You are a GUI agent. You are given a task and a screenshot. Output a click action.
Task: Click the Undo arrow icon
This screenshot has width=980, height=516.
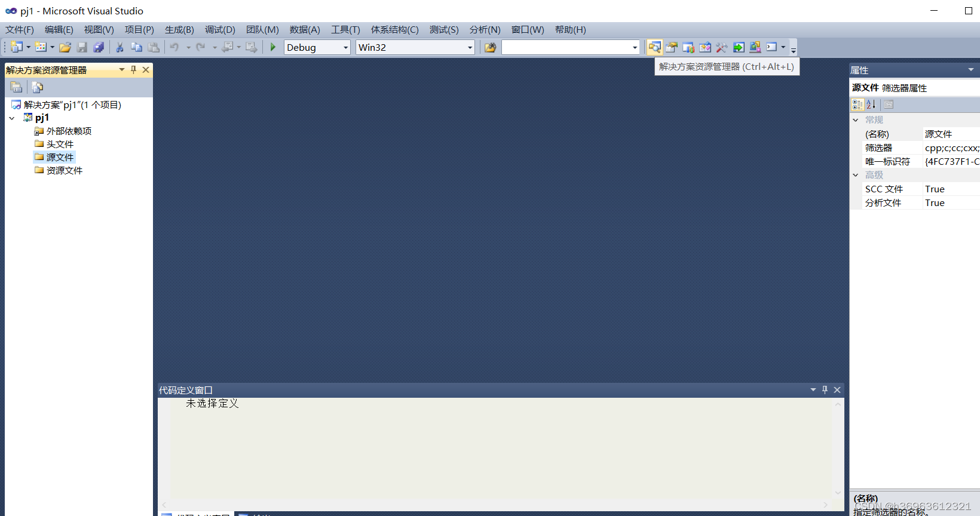tap(174, 47)
